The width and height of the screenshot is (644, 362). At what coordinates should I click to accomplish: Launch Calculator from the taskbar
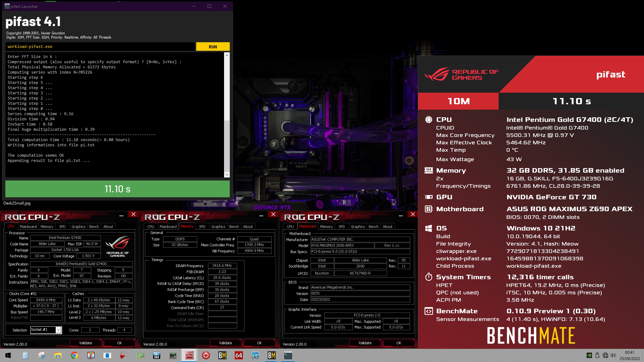pyautogui.click(x=25, y=355)
